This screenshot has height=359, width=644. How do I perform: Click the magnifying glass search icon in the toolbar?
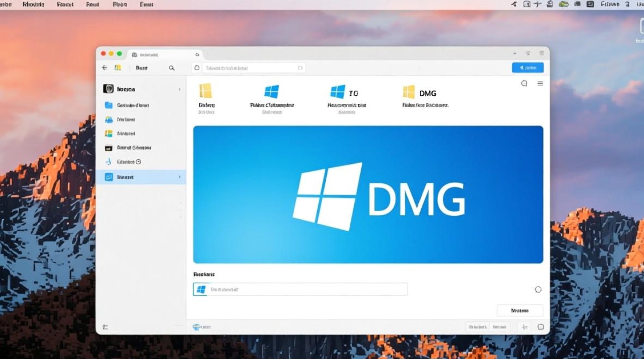(x=172, y=67)
